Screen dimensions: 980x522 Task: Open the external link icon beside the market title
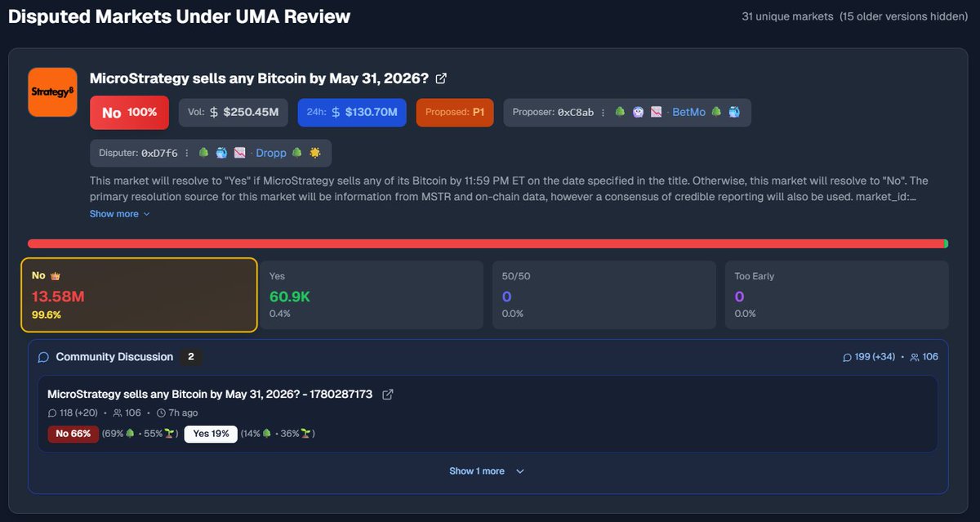tap(441, 78)
